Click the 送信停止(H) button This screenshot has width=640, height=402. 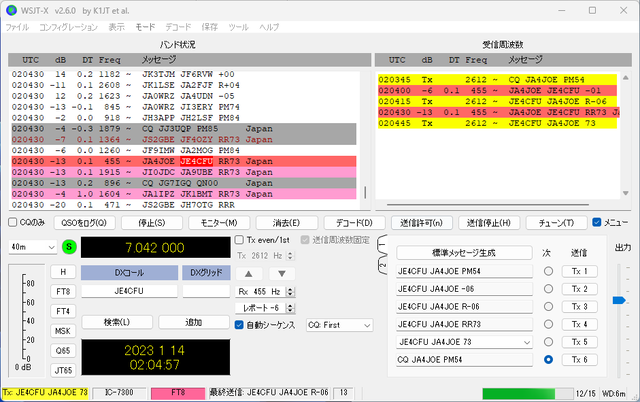(x=489, y=223)
